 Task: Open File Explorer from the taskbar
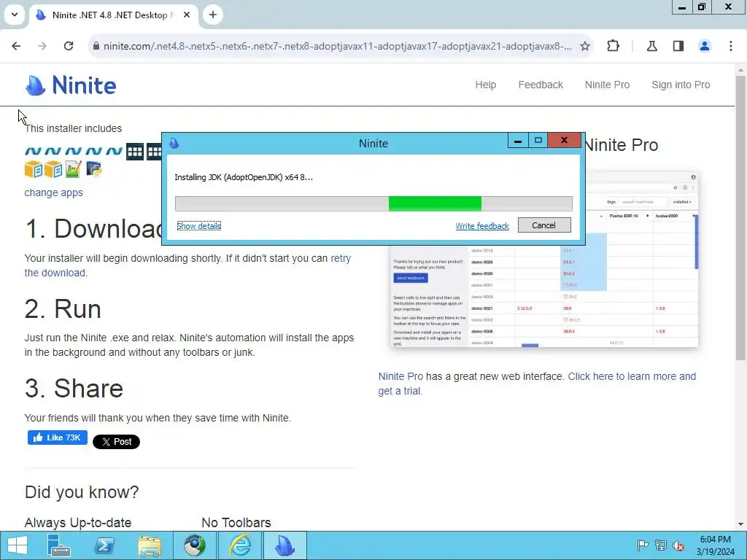point(150,545)
